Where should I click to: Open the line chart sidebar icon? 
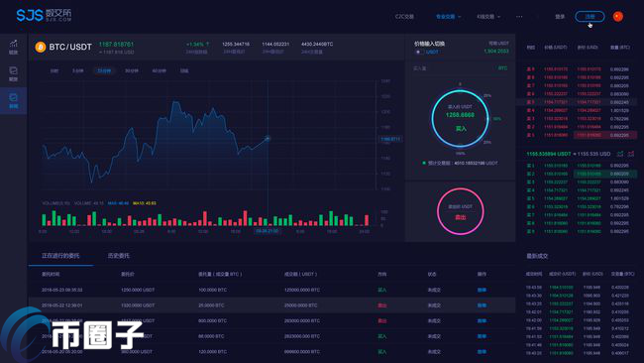click(x=14, y=47)
